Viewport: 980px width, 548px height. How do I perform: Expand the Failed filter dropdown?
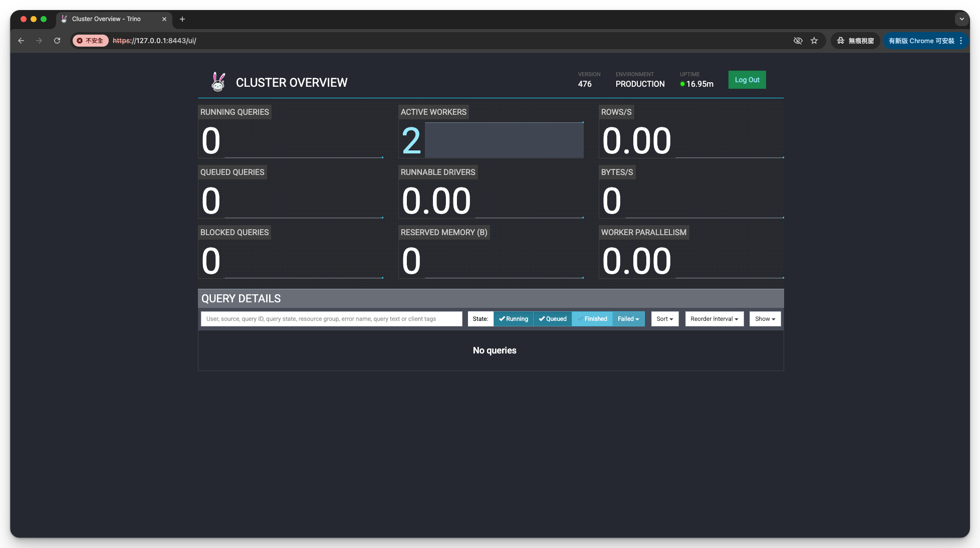[628, 319]
